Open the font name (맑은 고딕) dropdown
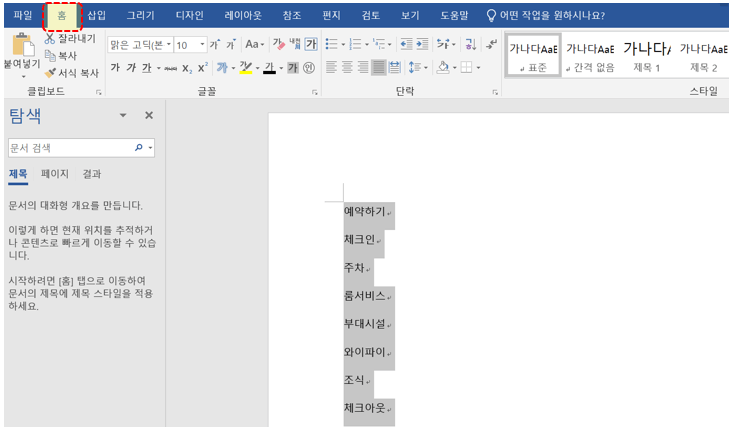729x430 pixels. (168, 45)
